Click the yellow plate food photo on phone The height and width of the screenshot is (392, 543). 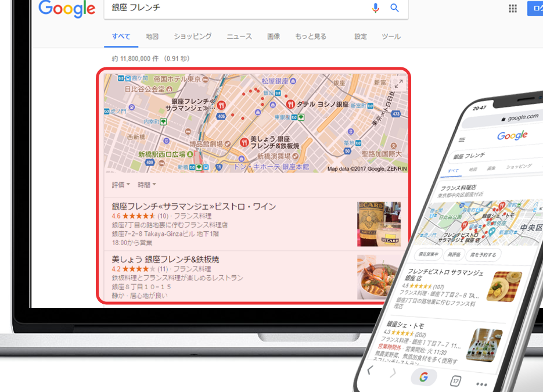tap(504, 286)
